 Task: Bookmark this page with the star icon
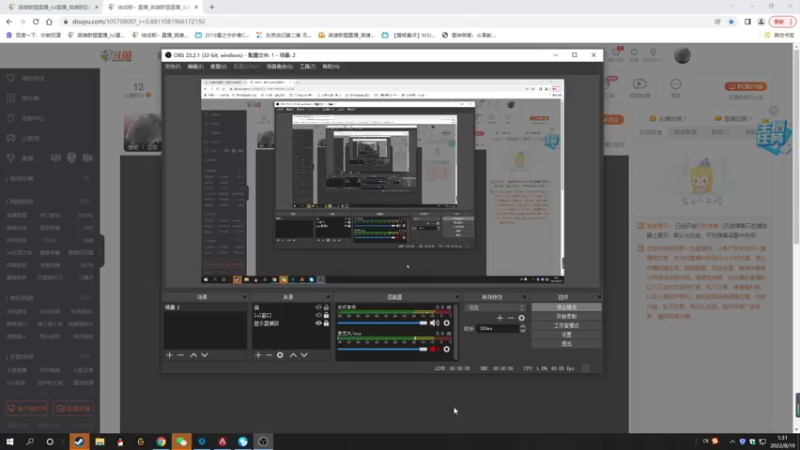[731, 21]
